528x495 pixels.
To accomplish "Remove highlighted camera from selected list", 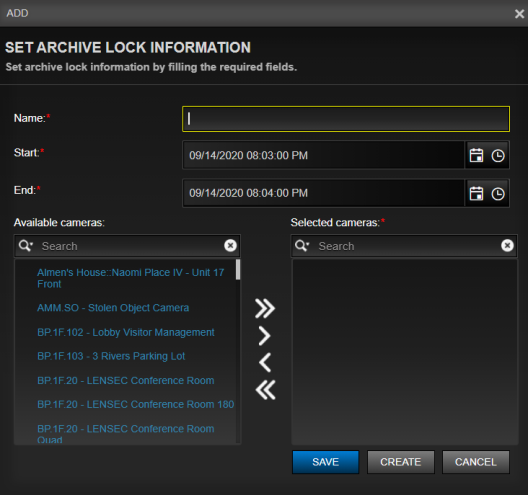I will click(x=265, y=363).
